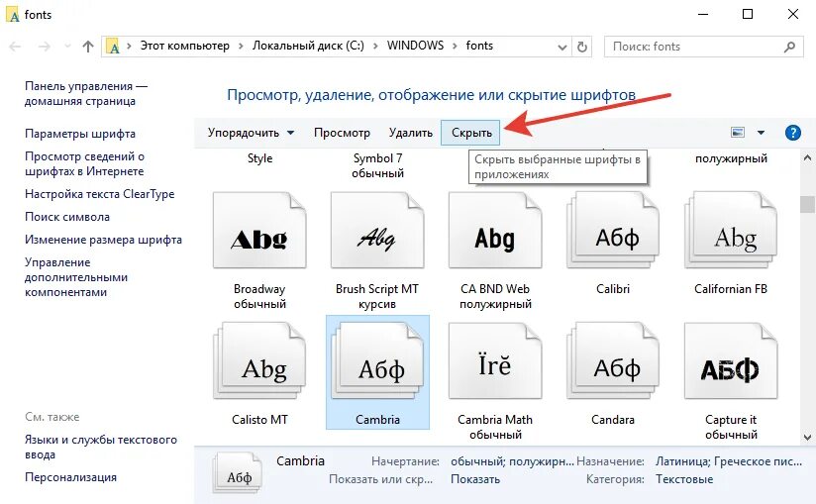
Task: Click the Style font label
Action: [x=259, y=158]
